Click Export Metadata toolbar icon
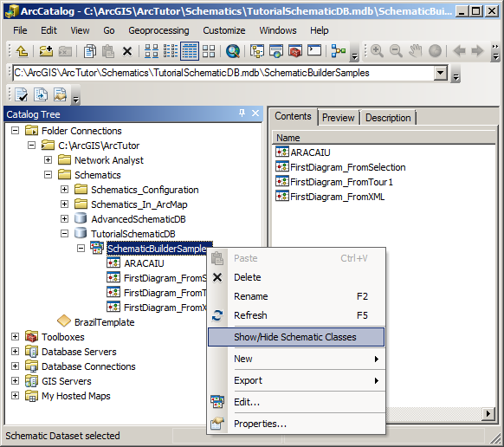Viewport: 504px width, 447px height. pyautogui.click(x=41, y=94)
